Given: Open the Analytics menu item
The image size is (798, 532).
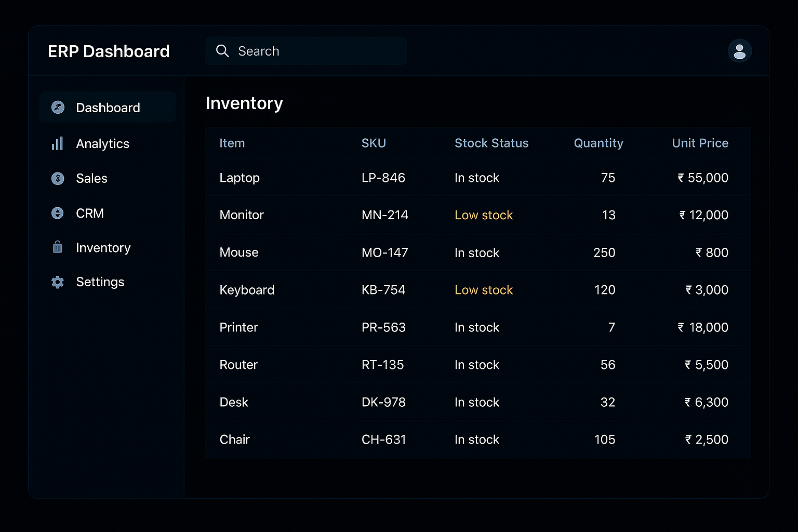Looking at the screenshot, I should coord(102,143).
